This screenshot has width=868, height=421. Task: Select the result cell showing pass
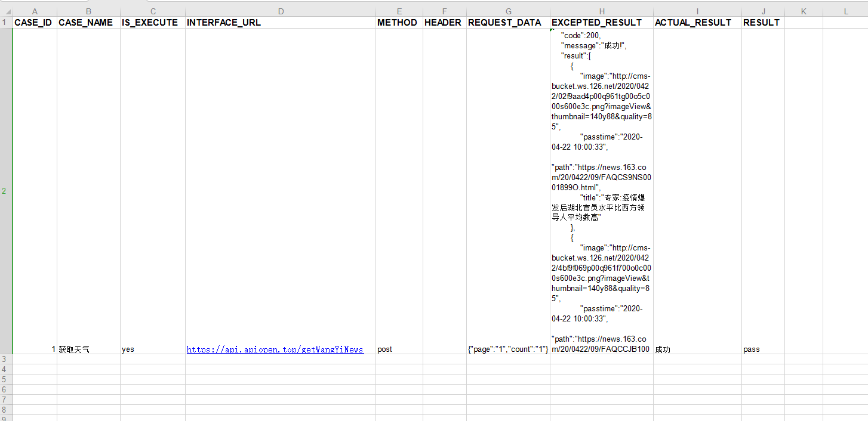click(763, 191)
